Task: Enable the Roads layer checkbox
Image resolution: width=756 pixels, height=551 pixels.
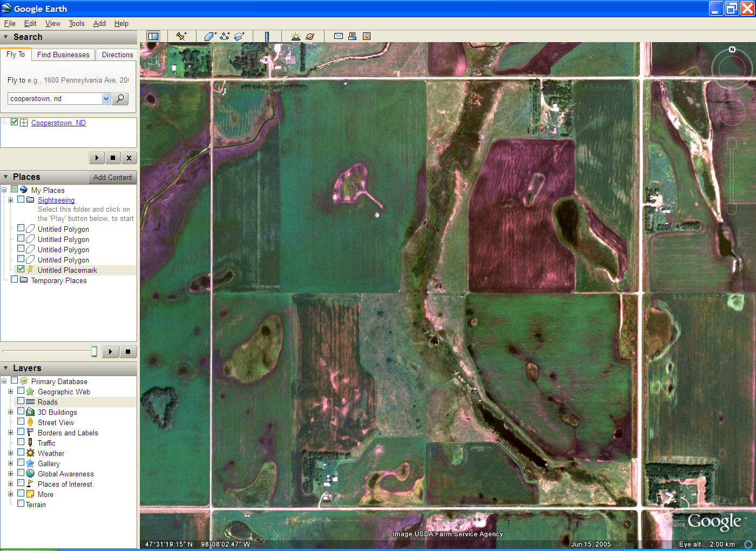Action: click(x=21, y=401)
